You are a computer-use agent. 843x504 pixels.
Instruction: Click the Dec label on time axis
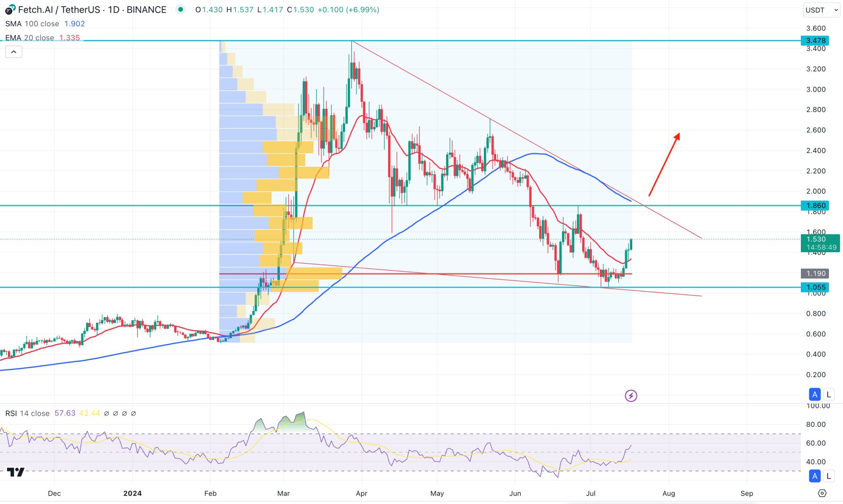[54, 493]
